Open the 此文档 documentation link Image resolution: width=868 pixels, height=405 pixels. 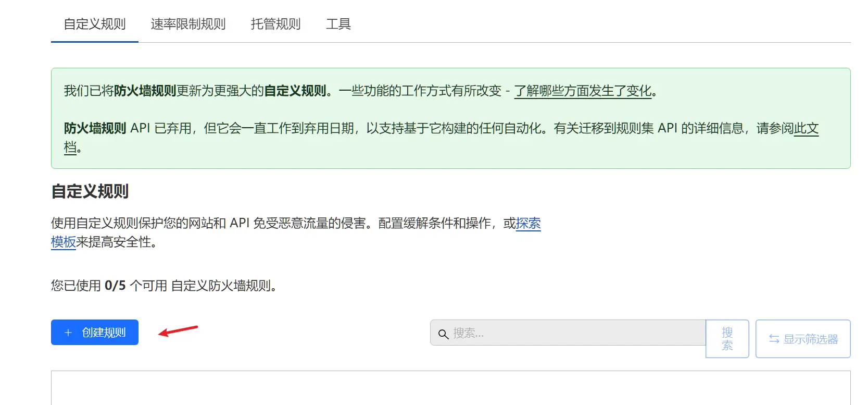806,129
